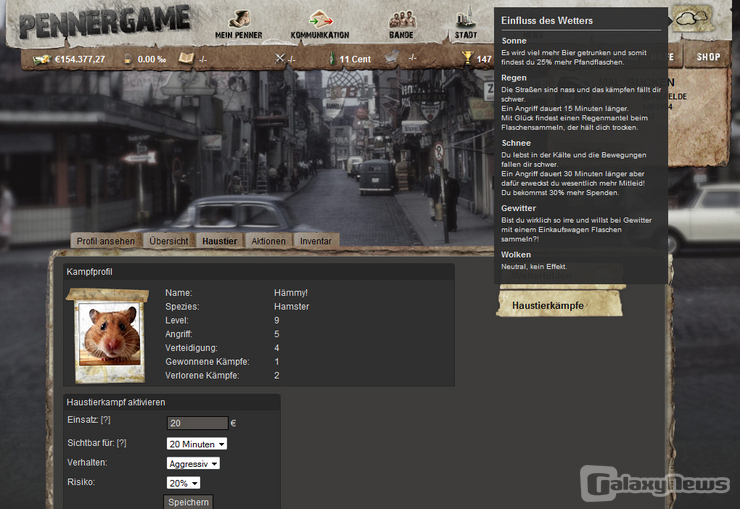Screen dimensions: 740x509
Task: Switch to the Profil ansehen tab
Action: pos(105,241)
